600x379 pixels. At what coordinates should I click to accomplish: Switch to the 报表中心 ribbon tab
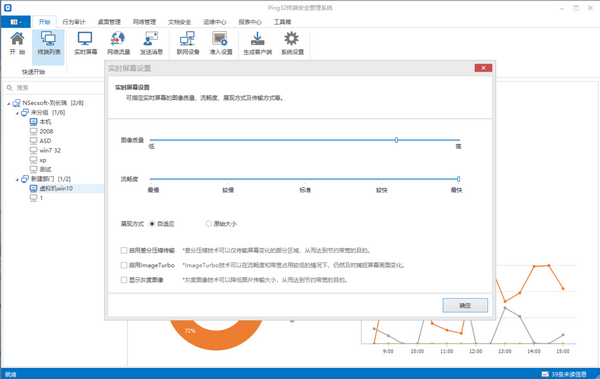(x=250, y=22)
